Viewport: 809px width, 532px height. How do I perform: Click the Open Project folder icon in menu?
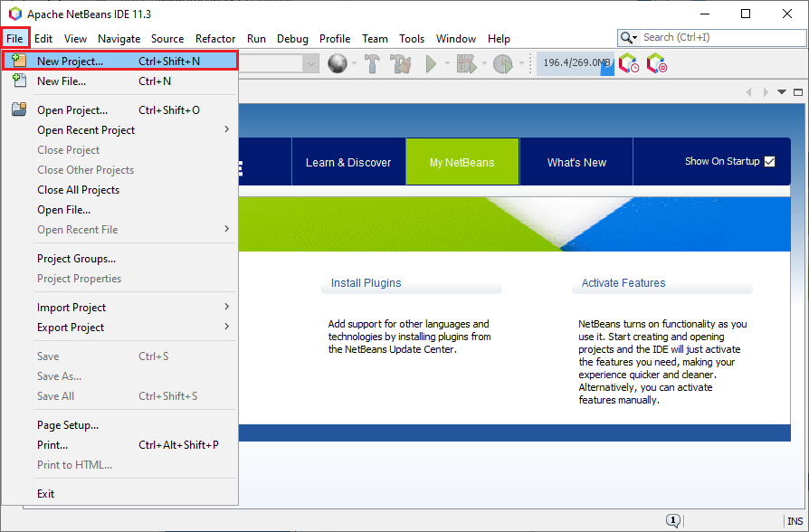(x=19, y=109)
